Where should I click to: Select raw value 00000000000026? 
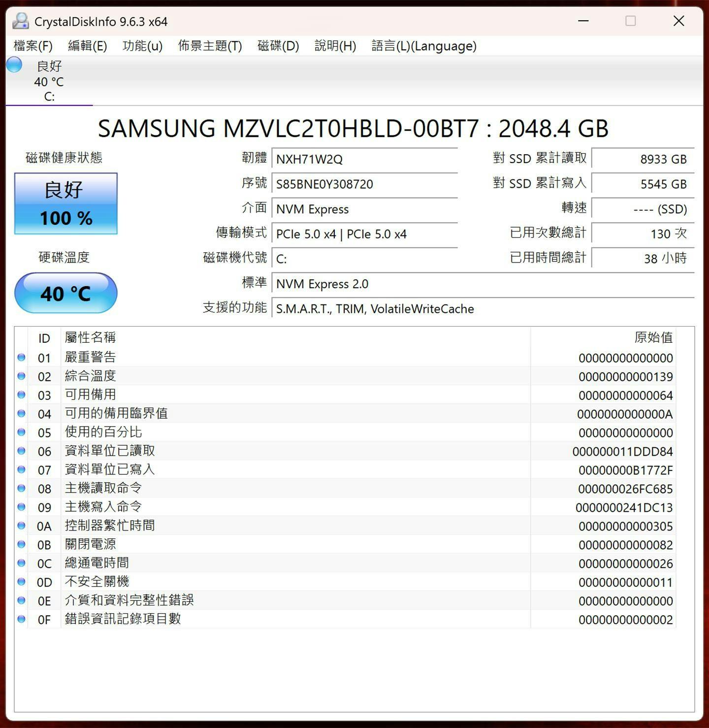[625, 564]
